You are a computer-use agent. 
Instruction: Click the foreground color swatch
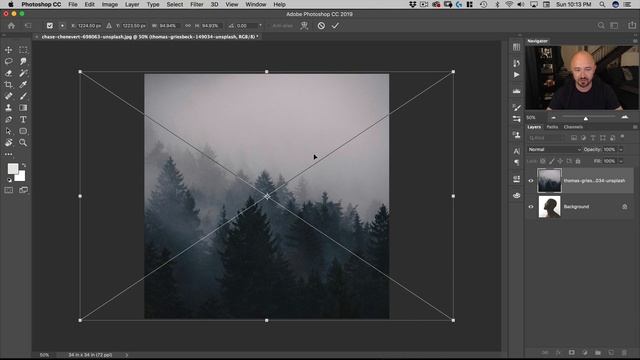tap(13, 169)
